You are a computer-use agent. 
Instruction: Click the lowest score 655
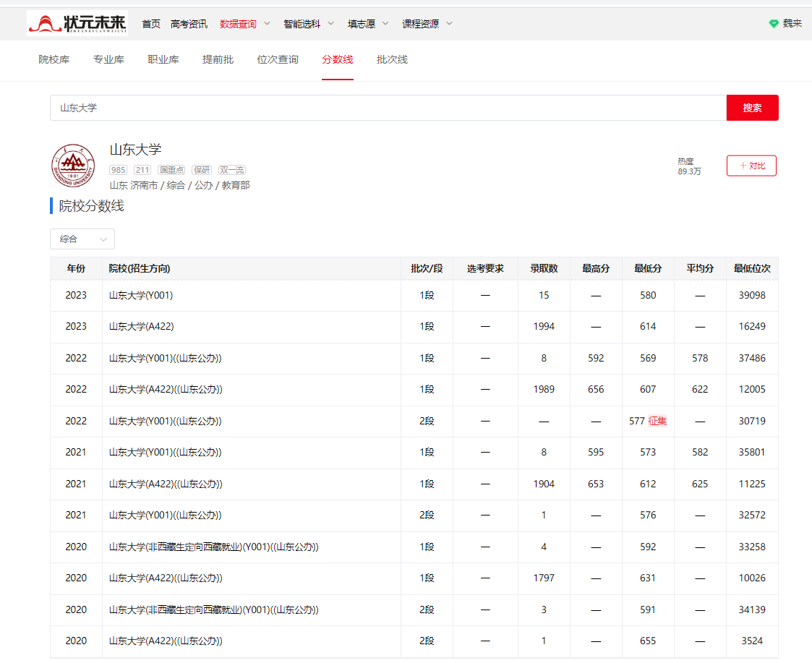648,641
